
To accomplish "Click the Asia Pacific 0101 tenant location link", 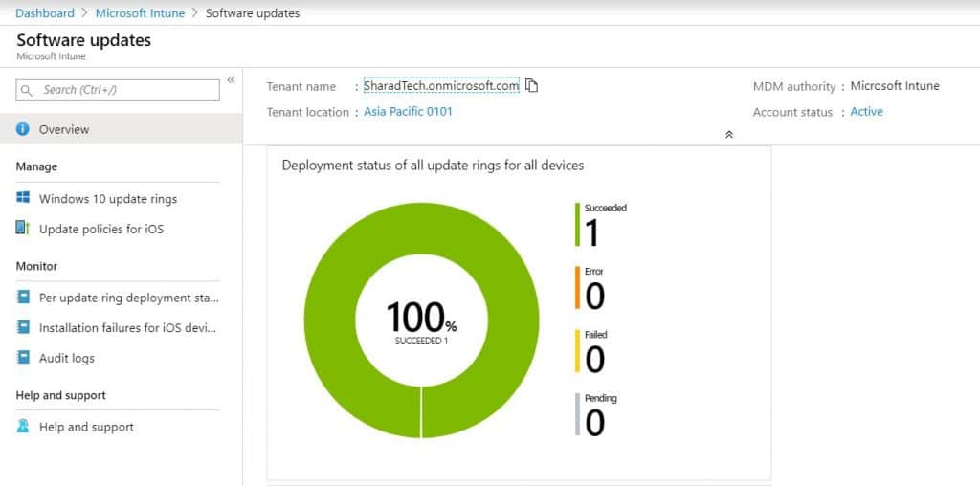I will pyautogui.click(x=408, y=112).
